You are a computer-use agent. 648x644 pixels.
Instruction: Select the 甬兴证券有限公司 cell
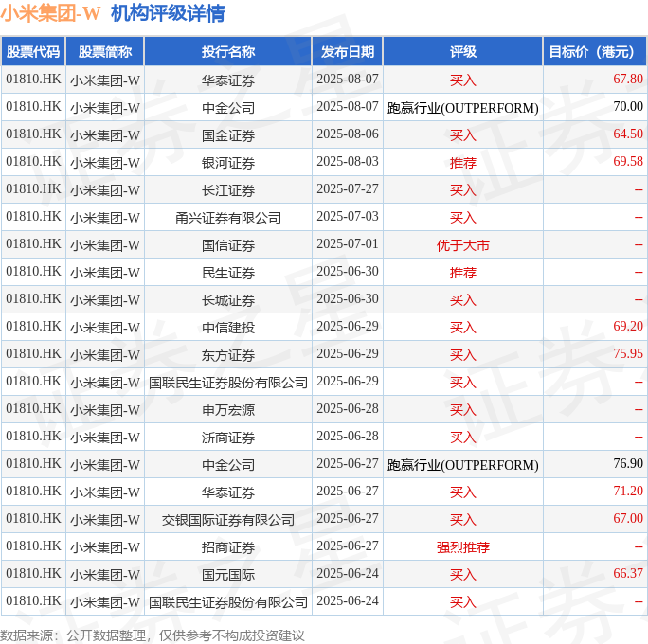pyautogui.click(x=228, y=217)
